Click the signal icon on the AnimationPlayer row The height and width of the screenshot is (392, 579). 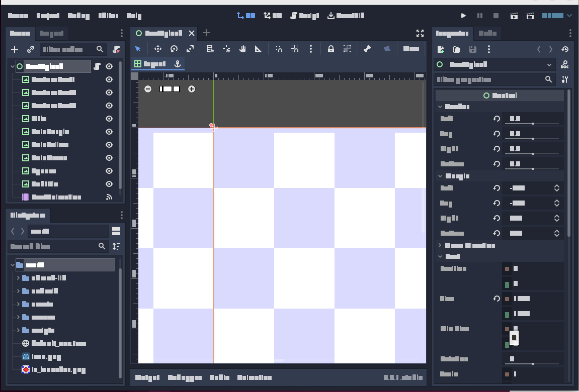109,197
